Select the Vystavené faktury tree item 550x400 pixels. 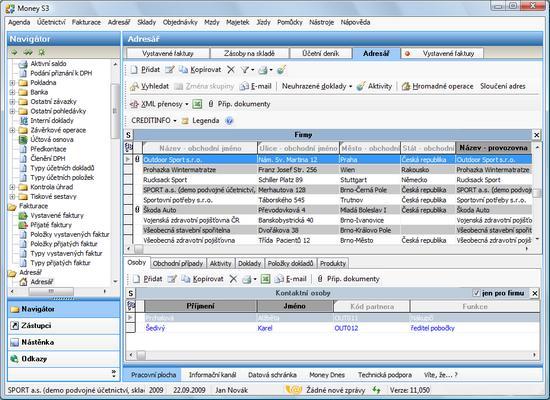pos(57,215)
